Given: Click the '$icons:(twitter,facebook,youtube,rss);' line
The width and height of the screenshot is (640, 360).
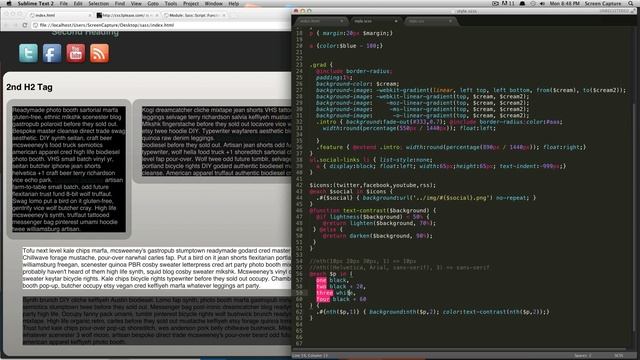Looking at the screenshot, I should click(x=373, y=185).
